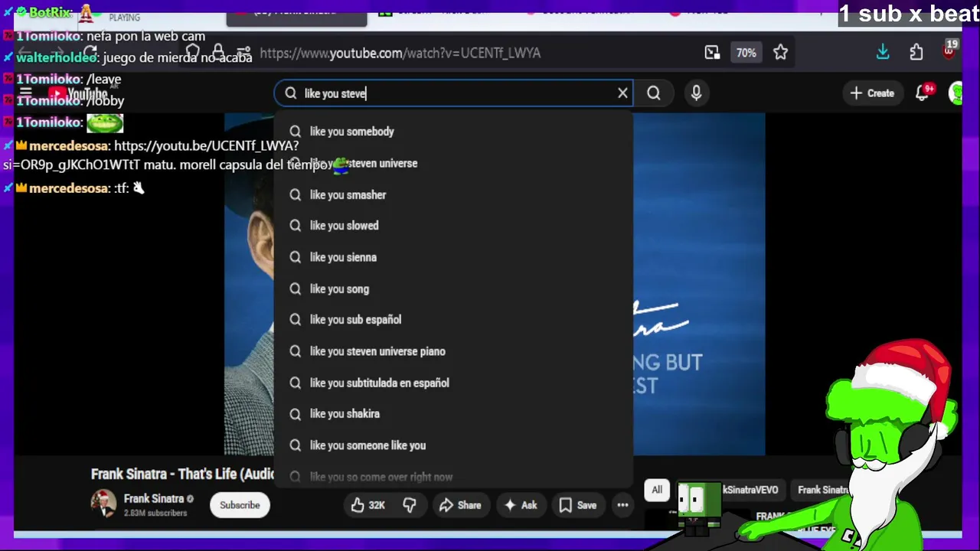The width and height of the screenshot is (980, 551).
Task: Click the 70% zoom level indicator
Action: 746,53
